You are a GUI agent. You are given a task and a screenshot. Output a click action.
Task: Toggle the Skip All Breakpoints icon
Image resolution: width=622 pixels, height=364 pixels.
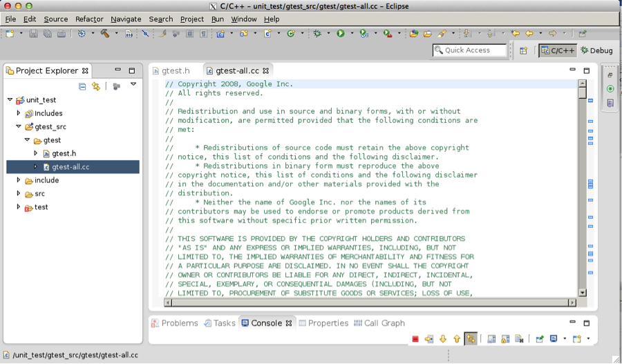click(x=145, y=34)
